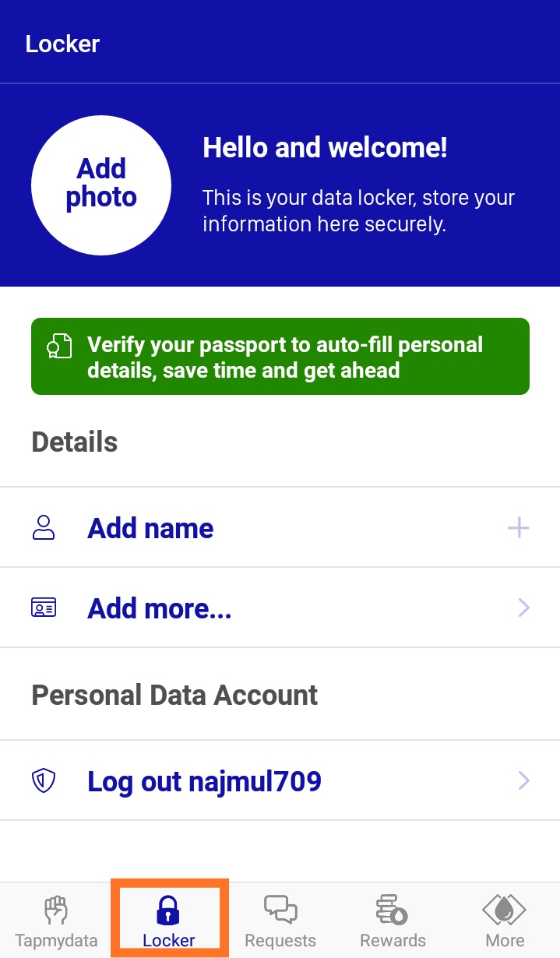Switch to the Requests tab label

tap(280, 940)
